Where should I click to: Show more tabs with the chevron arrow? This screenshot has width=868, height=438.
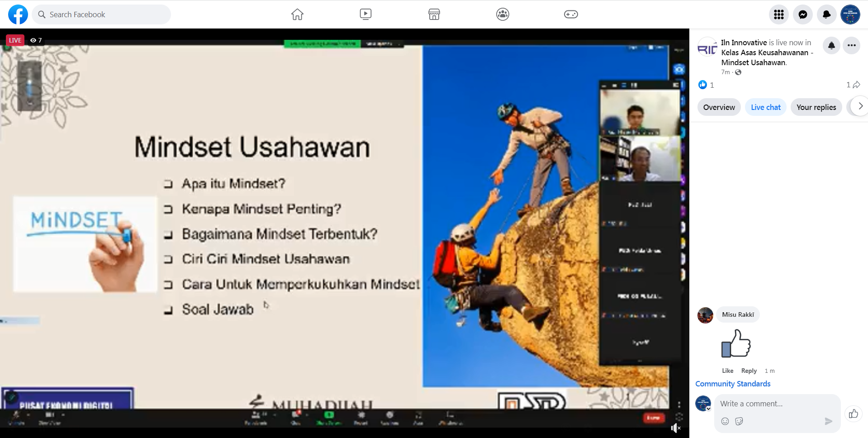(860, 106)
